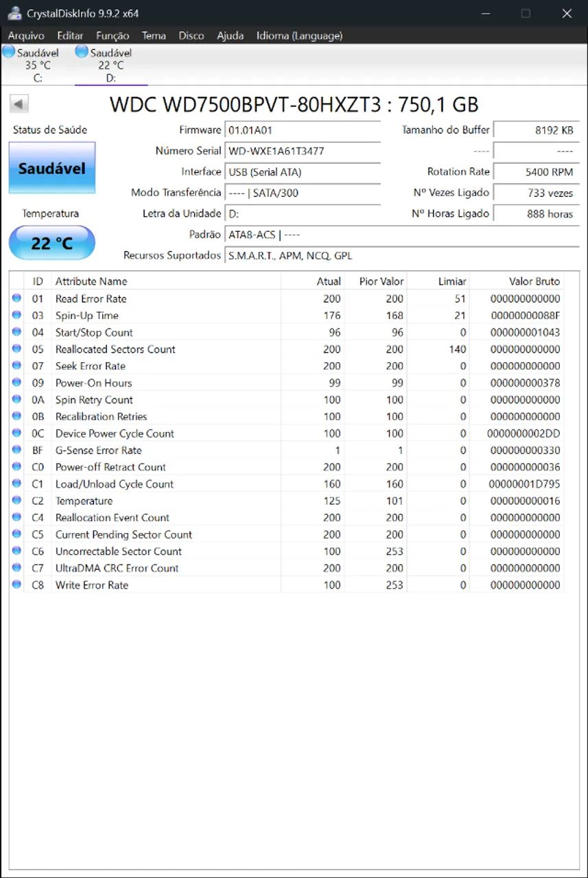Click raw value 0000000002DD of Power Cycle Count
Image resolution: width=588 pixels, height=878 pixels.
tap(524, 433)
